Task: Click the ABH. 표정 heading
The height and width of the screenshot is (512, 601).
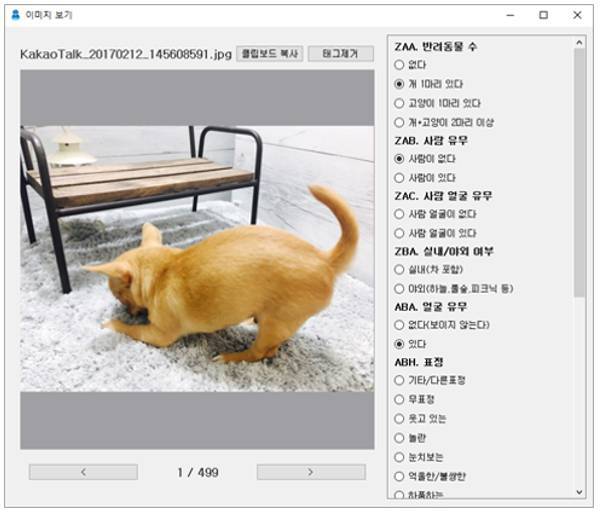Action: 419,362
